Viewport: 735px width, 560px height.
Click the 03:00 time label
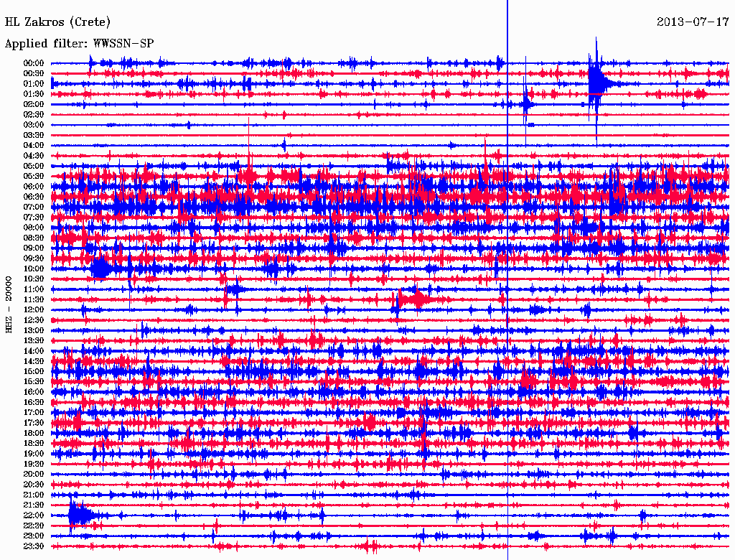[x=34, y=125]
